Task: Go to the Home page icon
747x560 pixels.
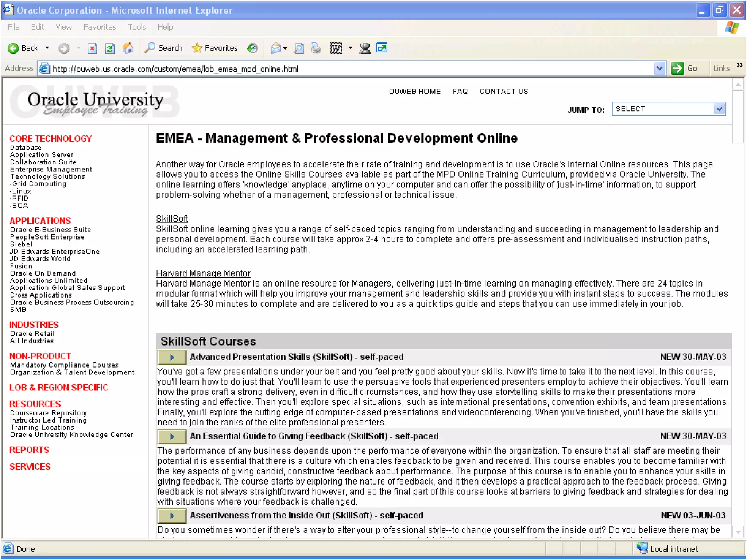Action: coord(128,48)
